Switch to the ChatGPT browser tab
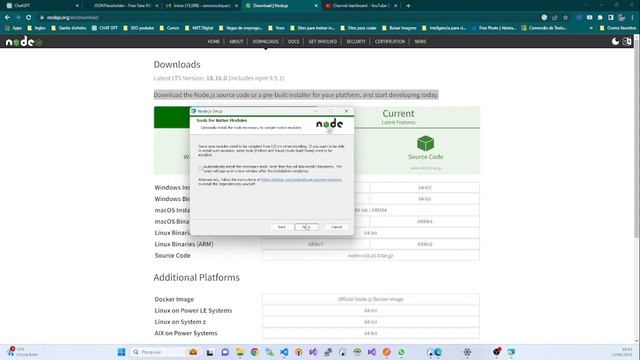 click(41, 6)
